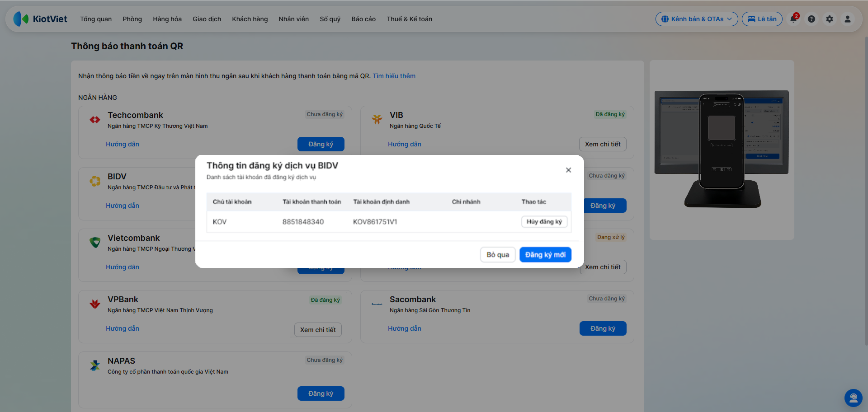868x412 pixels.
Task: Open VPBank Hướng dẫn link
Action: pyautogui.click(x=123, y=328)
